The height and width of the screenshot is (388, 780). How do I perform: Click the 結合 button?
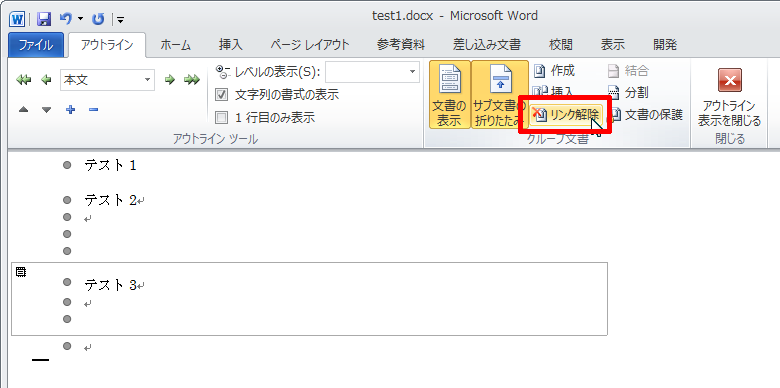pos(628,71)
